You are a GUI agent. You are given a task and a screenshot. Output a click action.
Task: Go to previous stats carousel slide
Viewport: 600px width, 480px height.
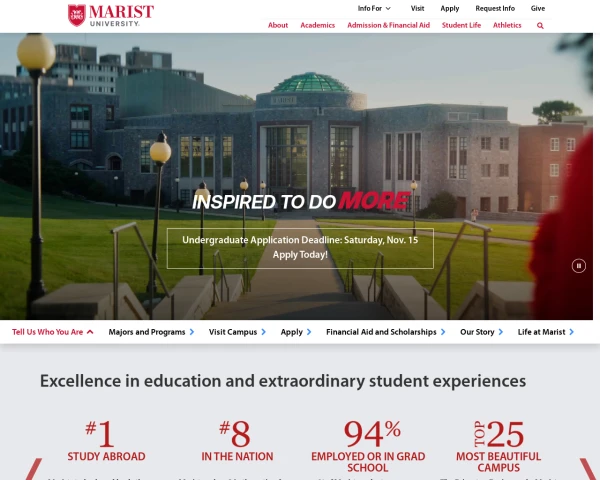(x=34, y=469)
